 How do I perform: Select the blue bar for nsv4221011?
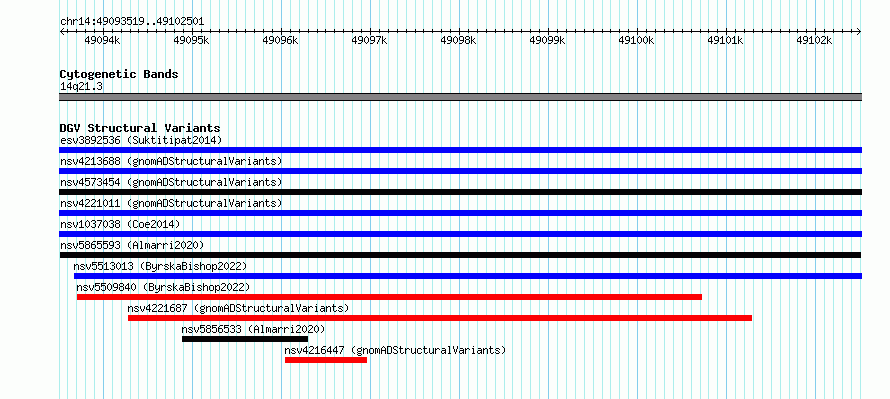point(460,213)
